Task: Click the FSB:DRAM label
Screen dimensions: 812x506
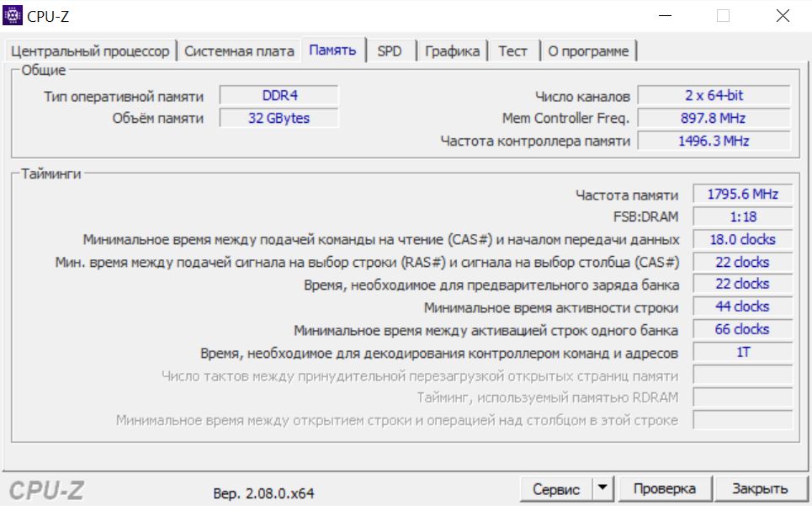Action: tap(645, 217)
